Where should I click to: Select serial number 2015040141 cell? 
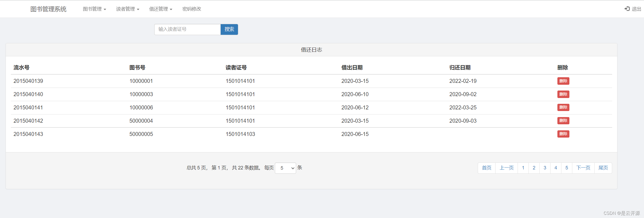(x=28, y=108)
